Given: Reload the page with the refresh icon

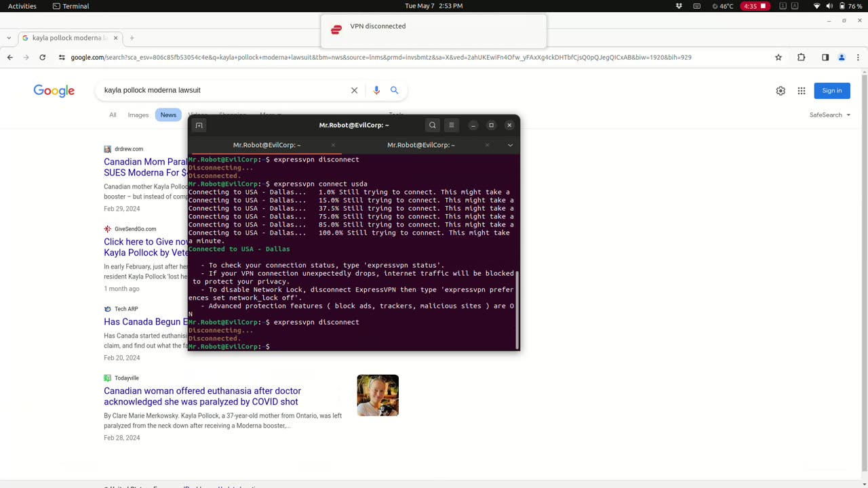Looking at the screenshot, I should click(x=43, y=58).
